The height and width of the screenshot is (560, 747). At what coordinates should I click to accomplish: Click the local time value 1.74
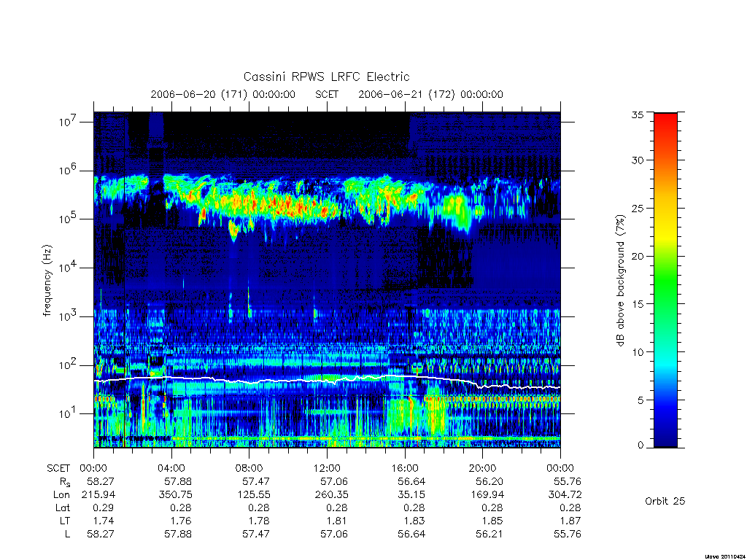pos(104,521)
